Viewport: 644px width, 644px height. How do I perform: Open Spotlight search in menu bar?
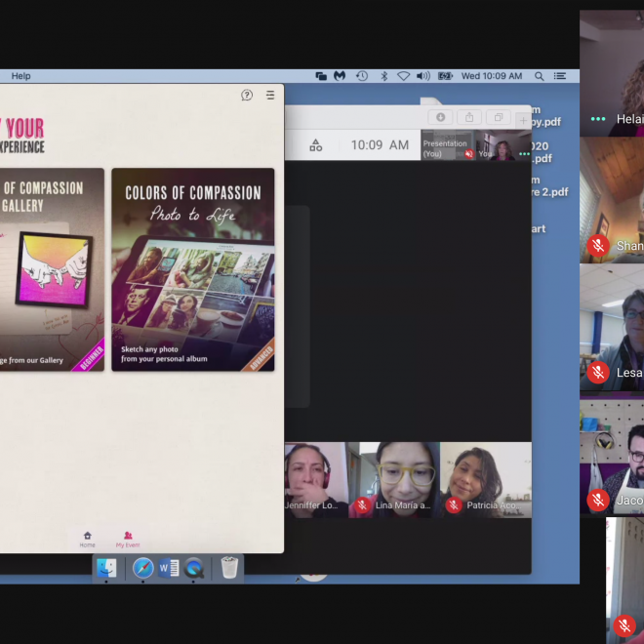tap(540, 76)
